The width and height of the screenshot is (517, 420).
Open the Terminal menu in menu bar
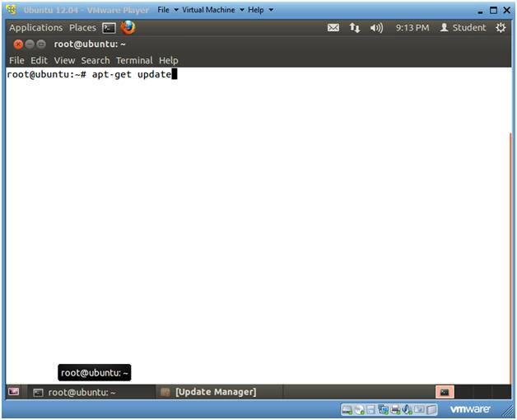pyautogui.click(x=133, y=60)
